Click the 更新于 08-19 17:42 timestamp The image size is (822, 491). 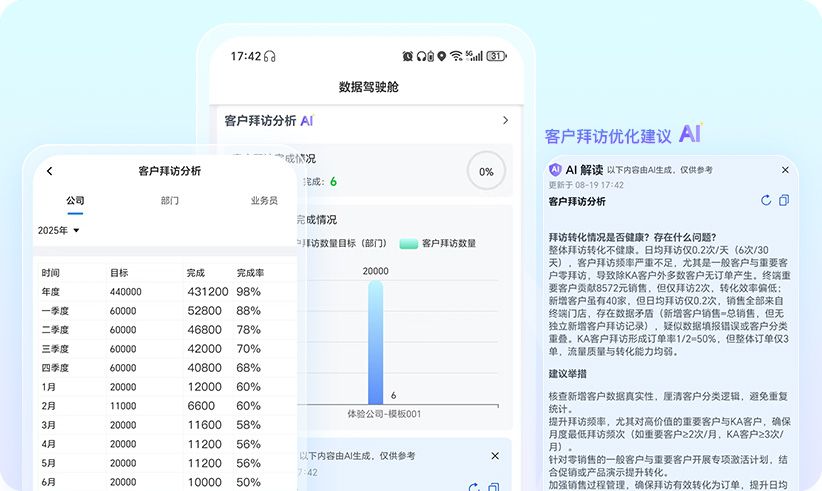click(x=586, y=185)
